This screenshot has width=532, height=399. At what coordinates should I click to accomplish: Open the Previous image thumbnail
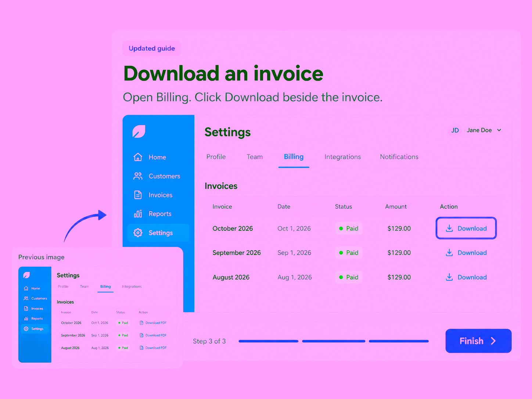(97, 314)
